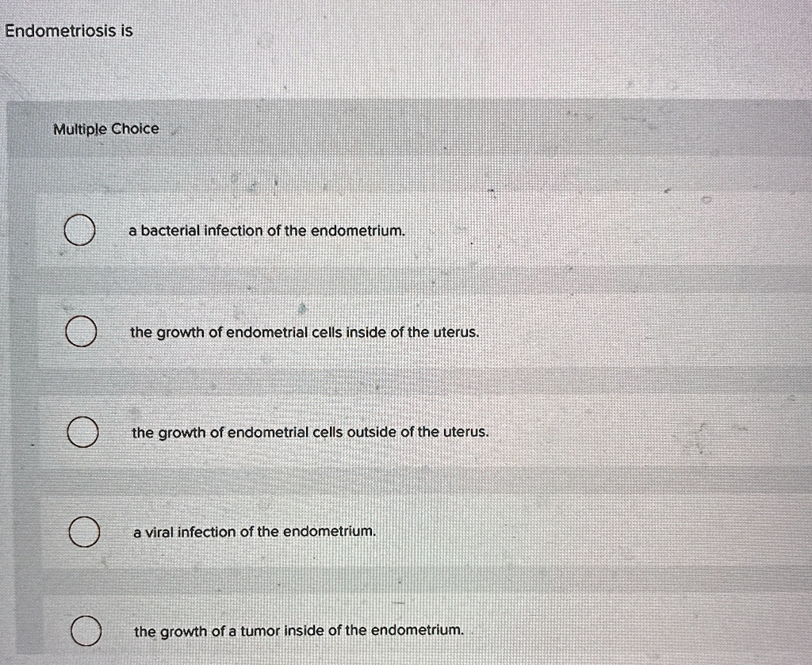
Task: Click the answer about endometrial cells inside the uterus
Action: pyautogui.click(x=304, y=332)
